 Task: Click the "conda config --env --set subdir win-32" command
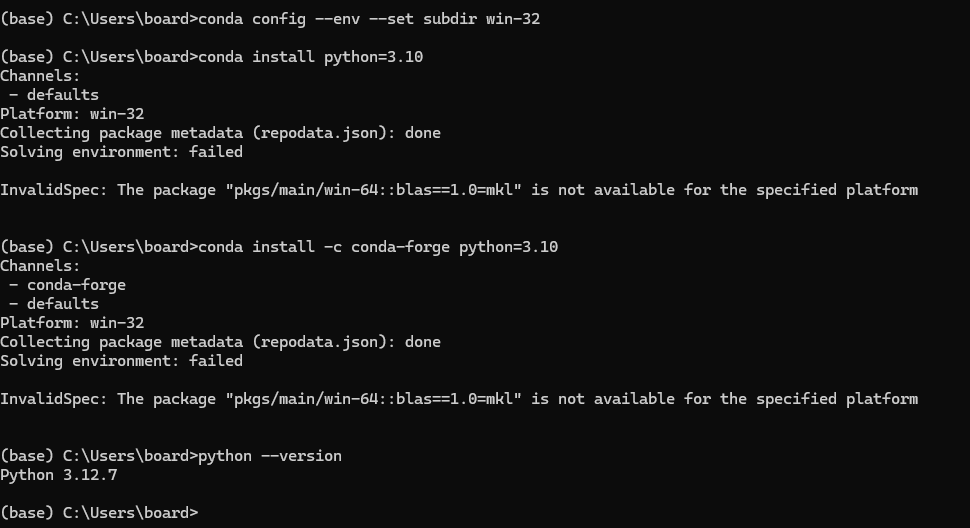point(369,19)
